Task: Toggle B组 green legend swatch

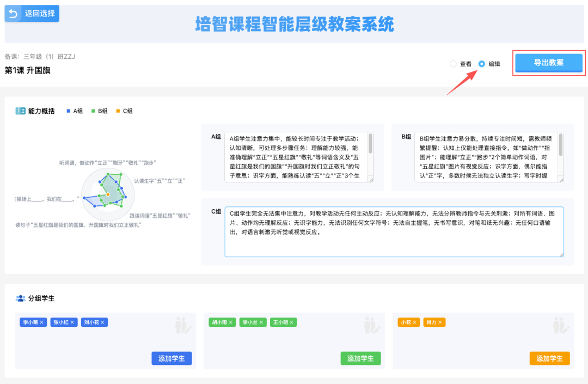Action: pyautogui.click(x=93, y=111)
